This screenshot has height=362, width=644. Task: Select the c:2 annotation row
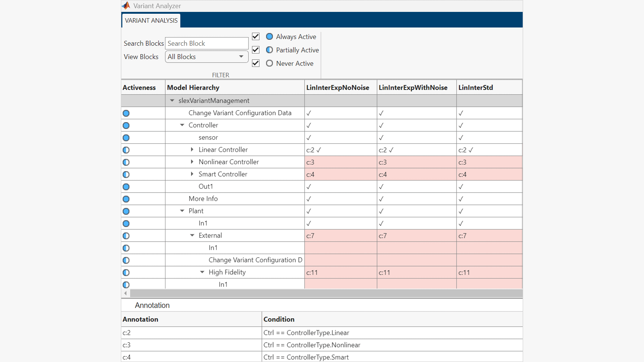pyautogui.click(x=322, y=333)
